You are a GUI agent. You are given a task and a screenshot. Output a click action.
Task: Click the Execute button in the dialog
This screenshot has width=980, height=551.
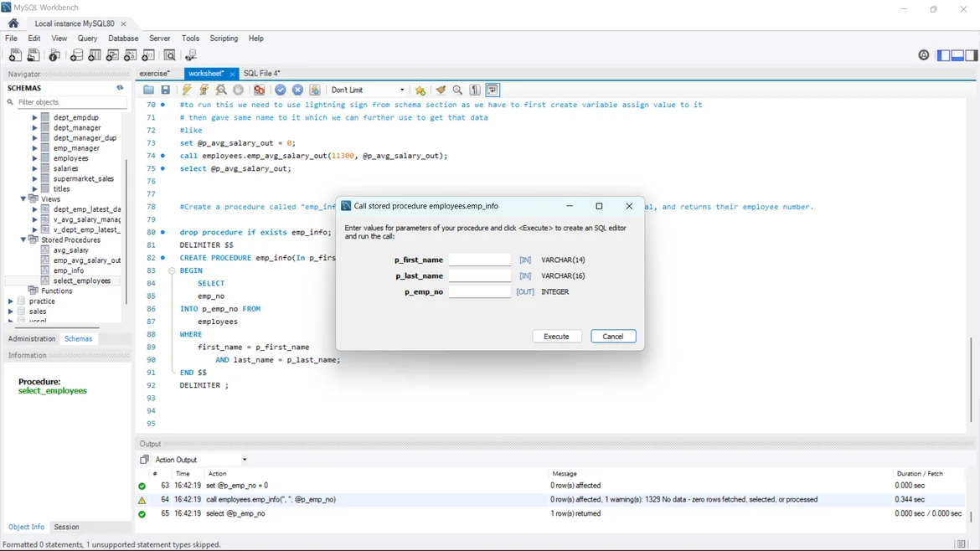pos(556,336)
